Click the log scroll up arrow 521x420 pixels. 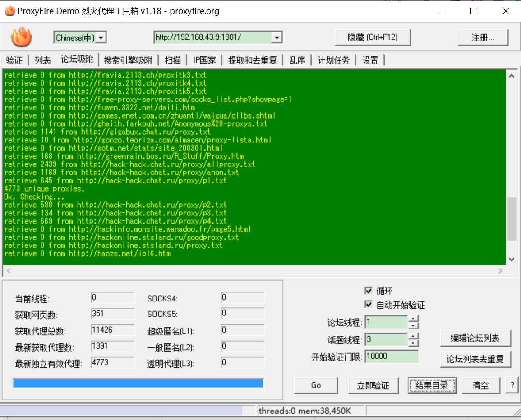click(512, 76)
